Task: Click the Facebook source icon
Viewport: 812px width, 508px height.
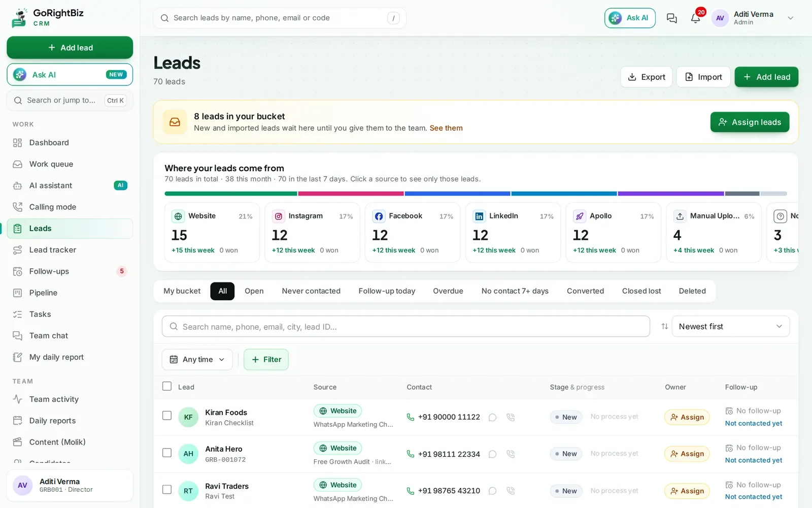Action: (x=379, y=216)
